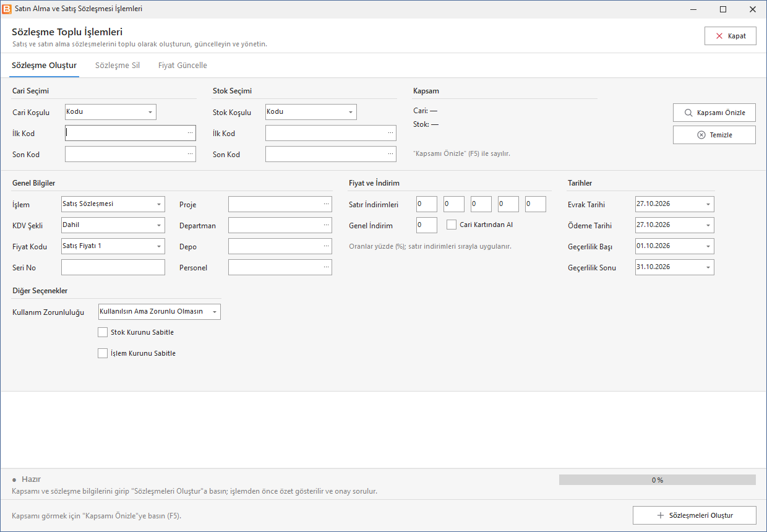Expand Cari Koşulu dropdown
The height and width of the screenshot is (532, 767).
(150, 112)
